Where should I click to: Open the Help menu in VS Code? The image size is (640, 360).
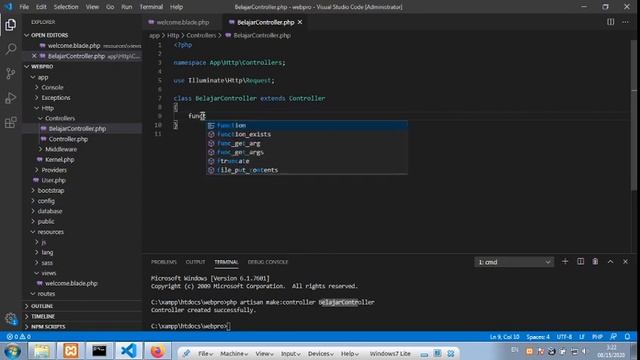(176, 7)
